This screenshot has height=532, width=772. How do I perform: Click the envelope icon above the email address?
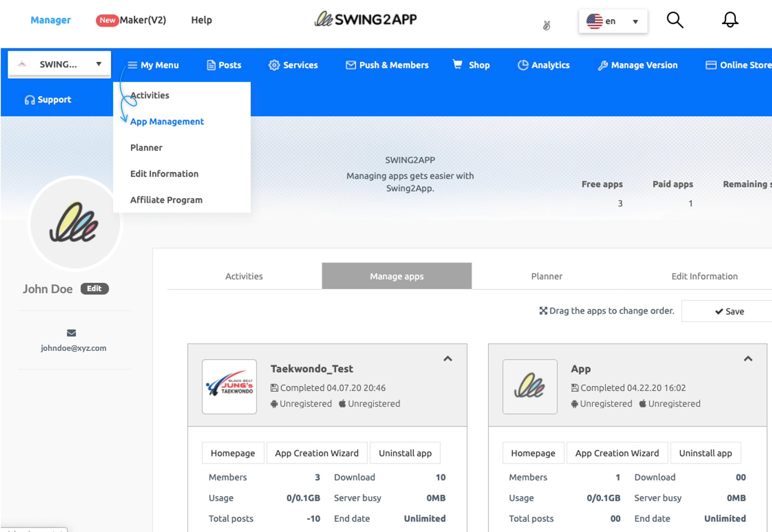71,333
